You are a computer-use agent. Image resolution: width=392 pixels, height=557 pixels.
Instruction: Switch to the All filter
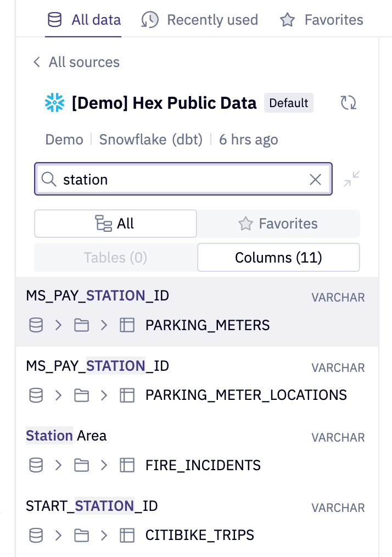point(115,224)
